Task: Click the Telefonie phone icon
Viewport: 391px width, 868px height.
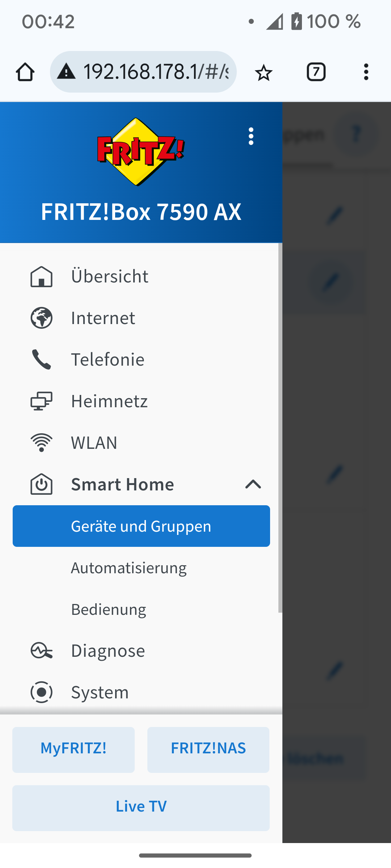Action: (x=41, y=359)
